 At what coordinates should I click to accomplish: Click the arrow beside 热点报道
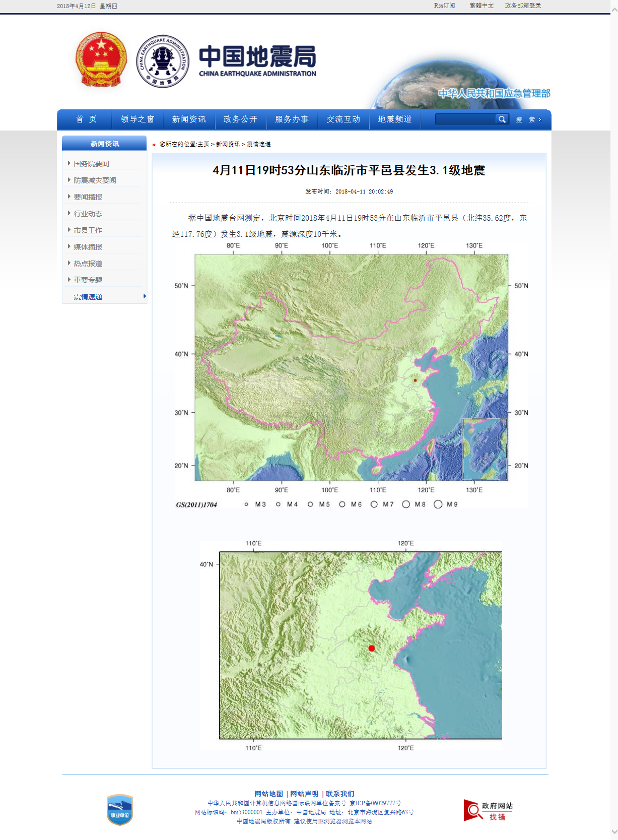tap(69, 263)
